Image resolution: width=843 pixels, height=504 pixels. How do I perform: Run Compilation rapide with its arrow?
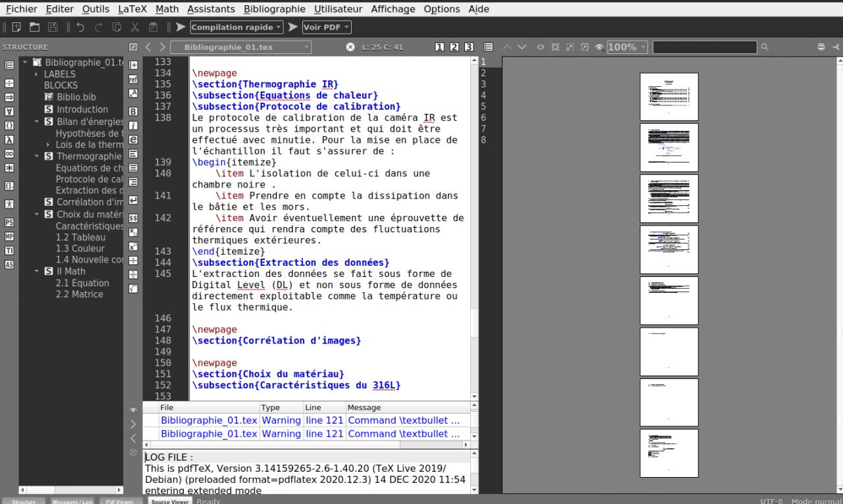pos(180,28)
